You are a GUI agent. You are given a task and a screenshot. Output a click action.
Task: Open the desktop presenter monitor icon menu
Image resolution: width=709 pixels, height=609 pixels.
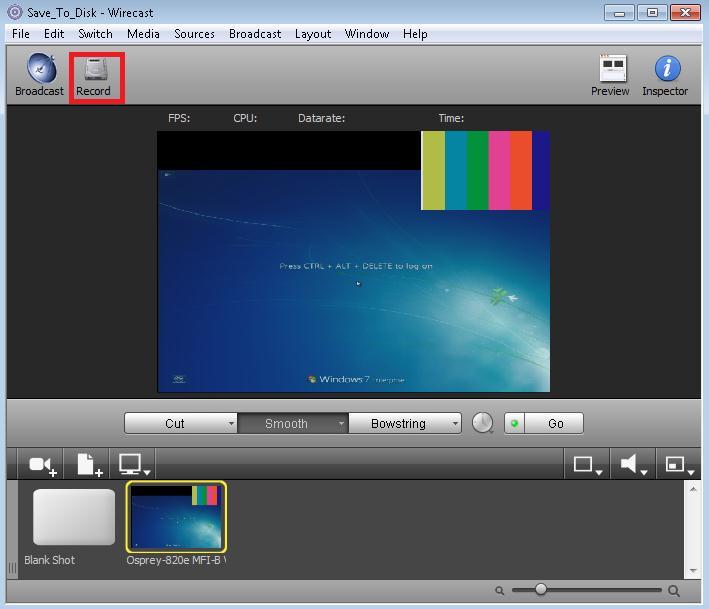[133, 464]
